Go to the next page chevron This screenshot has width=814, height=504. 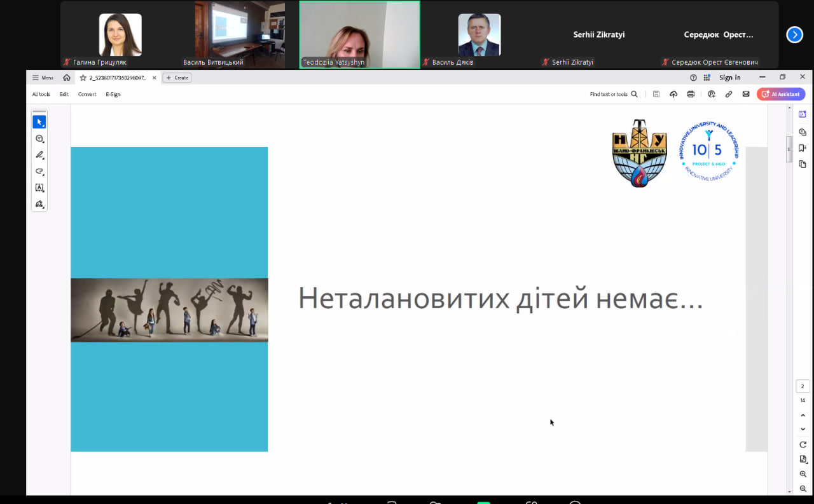tap(803, 429)
